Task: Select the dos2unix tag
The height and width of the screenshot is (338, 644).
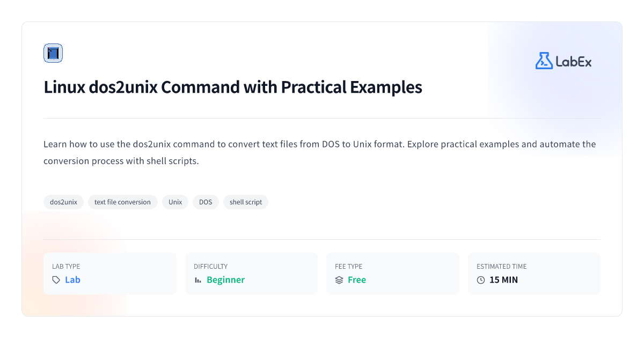Action: pos(63,202)
